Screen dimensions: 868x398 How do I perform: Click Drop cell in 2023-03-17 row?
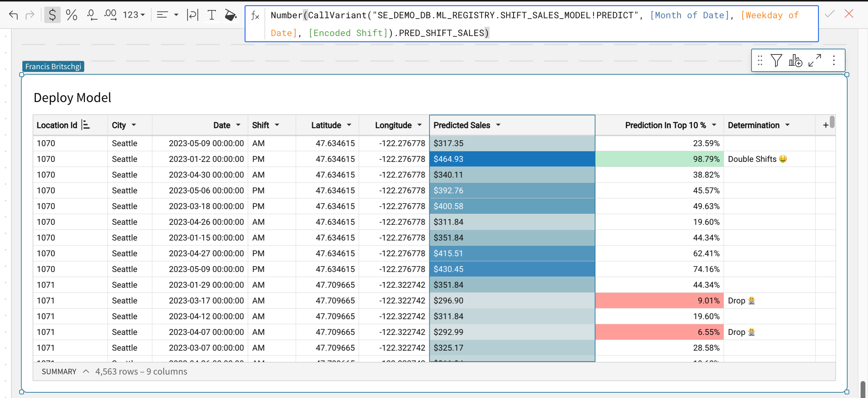click(770, 301)
